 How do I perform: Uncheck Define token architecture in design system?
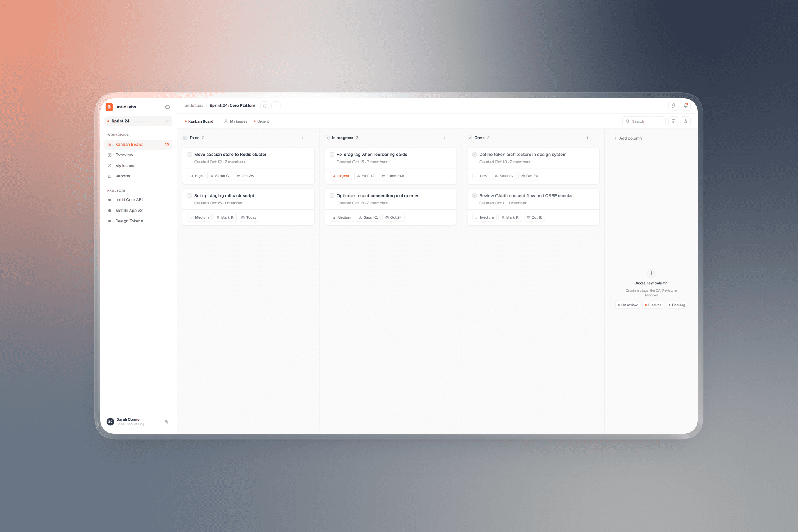475,154
